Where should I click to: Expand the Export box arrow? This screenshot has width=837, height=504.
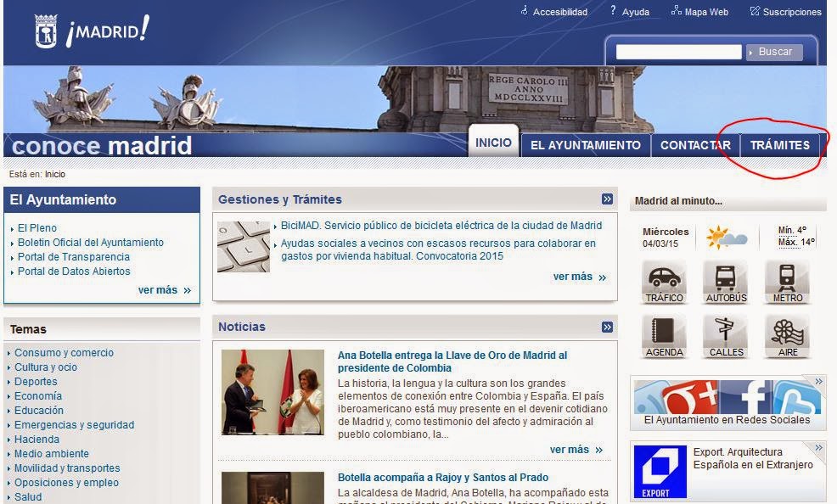point(819,447)
